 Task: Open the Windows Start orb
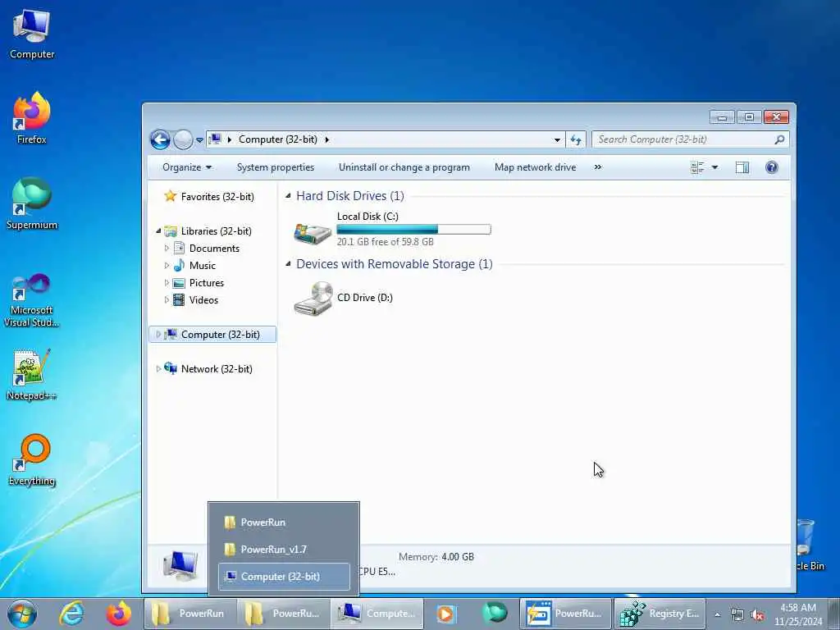22,614
